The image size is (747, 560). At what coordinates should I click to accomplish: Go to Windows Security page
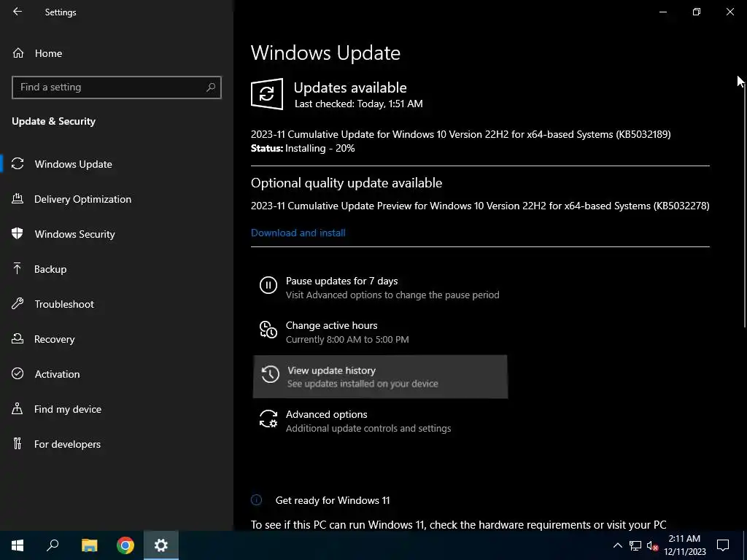(117, 234)
